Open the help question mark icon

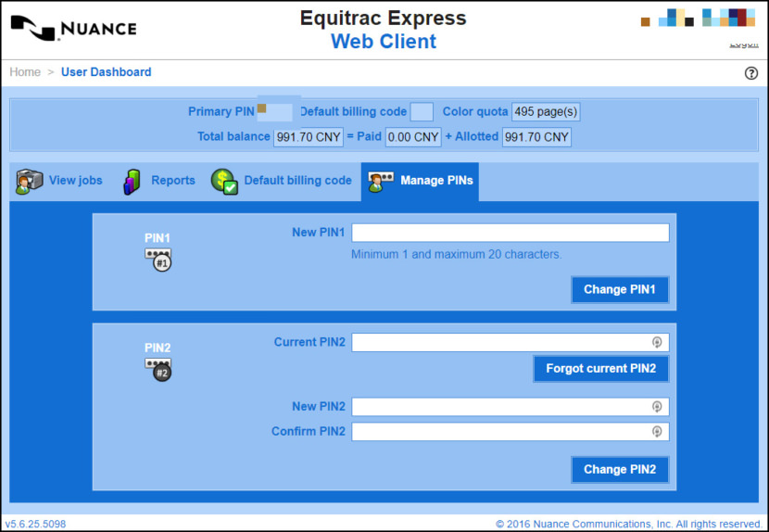[x=750, y=73]
